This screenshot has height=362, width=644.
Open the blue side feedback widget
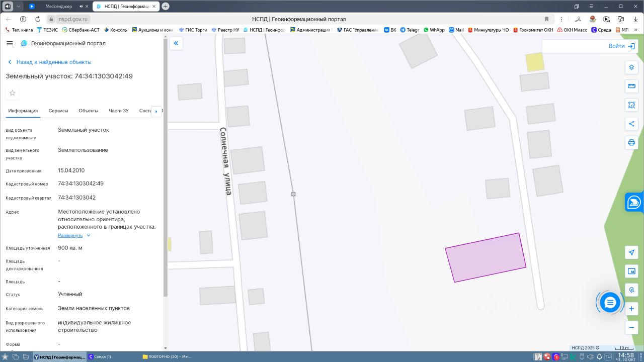[x=634, y=202]
